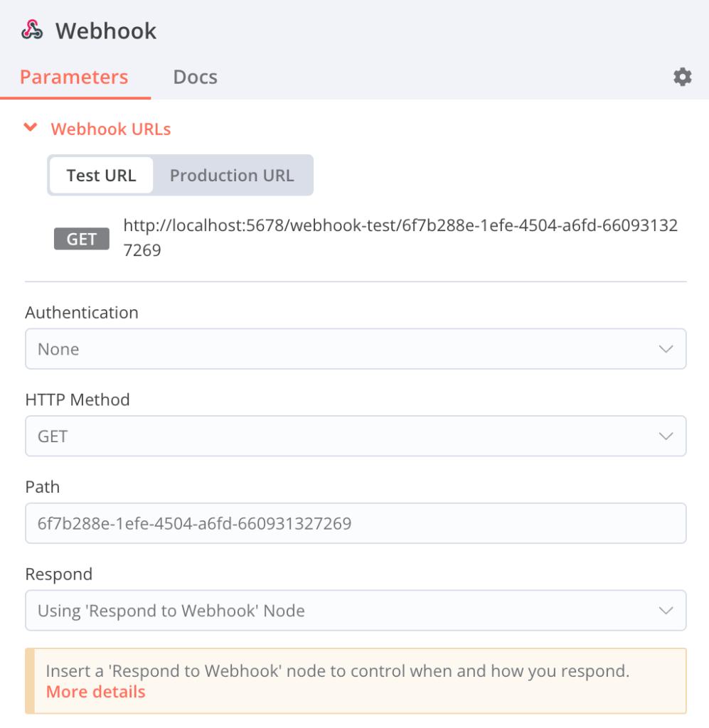Open the Authentication dropdown
The width and height of the screenshot is (709, 728).
356,348
